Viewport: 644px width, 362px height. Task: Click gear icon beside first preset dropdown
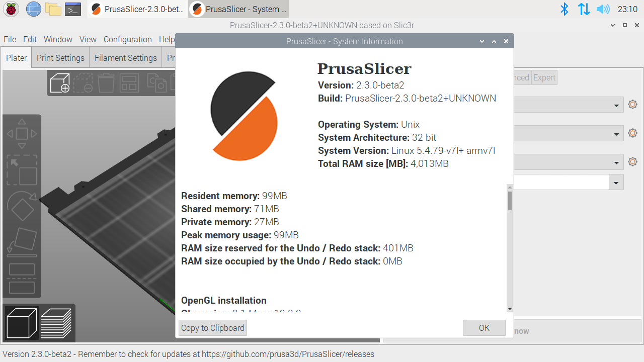(633, 105)
